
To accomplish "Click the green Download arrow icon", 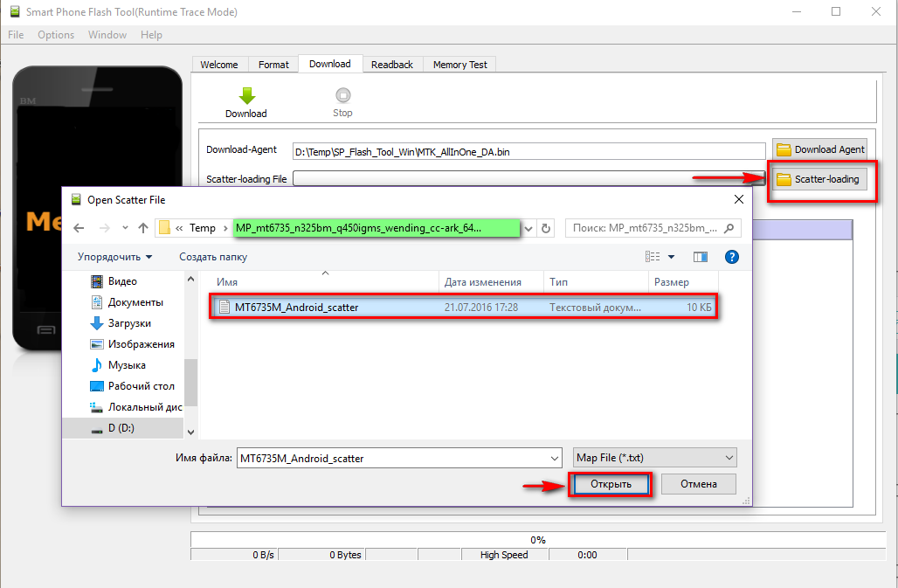I will [x=246, y=95].
